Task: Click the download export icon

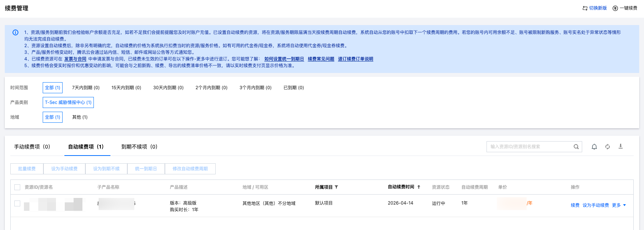Action: 620,146
